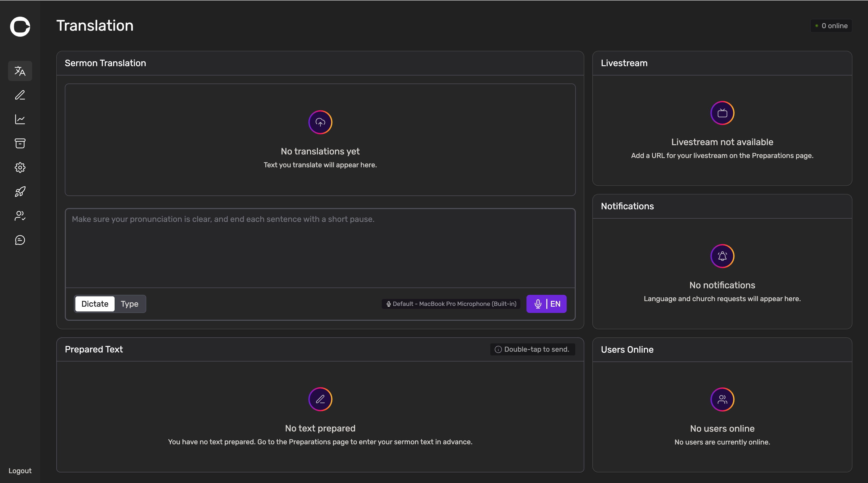This screenshot has height=483, width=868.
Task: Click the livestream TV icon
Action: tap(722, 113)
